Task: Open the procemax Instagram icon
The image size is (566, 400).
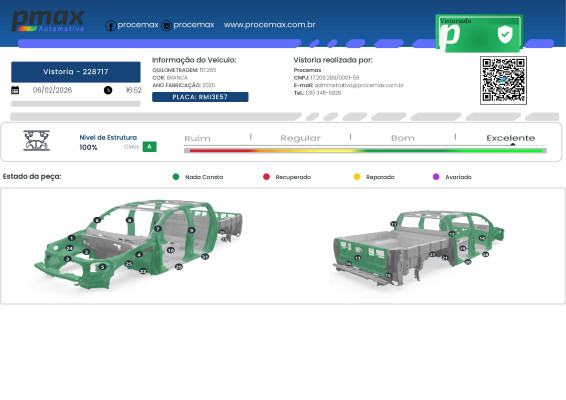Action: [x=166, y=26]
